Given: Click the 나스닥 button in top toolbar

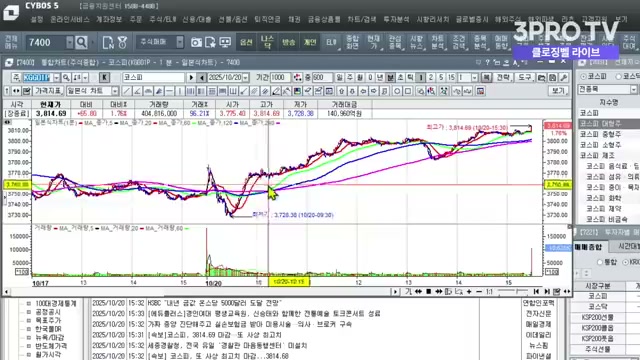Looking at the screenshot, I should tap(267, 42).
